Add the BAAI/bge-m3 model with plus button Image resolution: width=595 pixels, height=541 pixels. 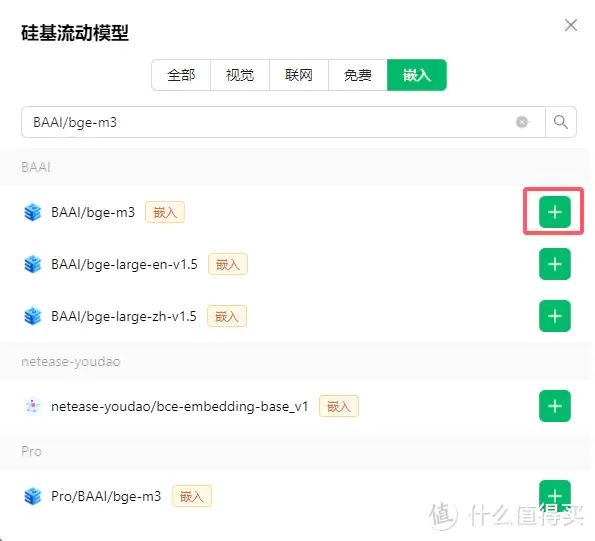point(554,212)
